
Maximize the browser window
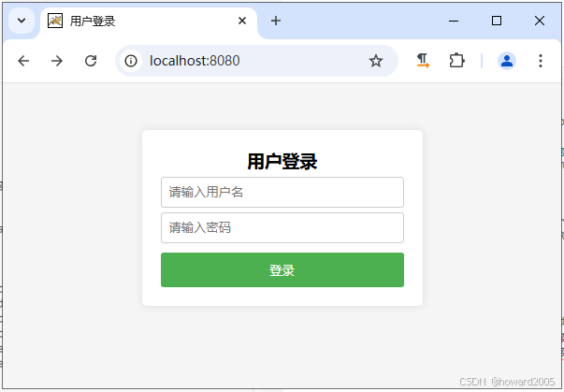click(497, 21)
